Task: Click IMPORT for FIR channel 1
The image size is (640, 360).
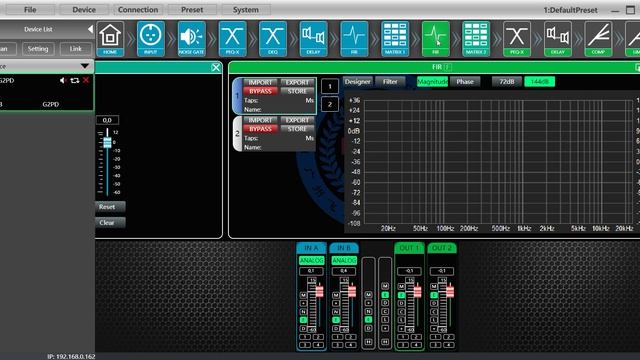Action: [260, 82]
